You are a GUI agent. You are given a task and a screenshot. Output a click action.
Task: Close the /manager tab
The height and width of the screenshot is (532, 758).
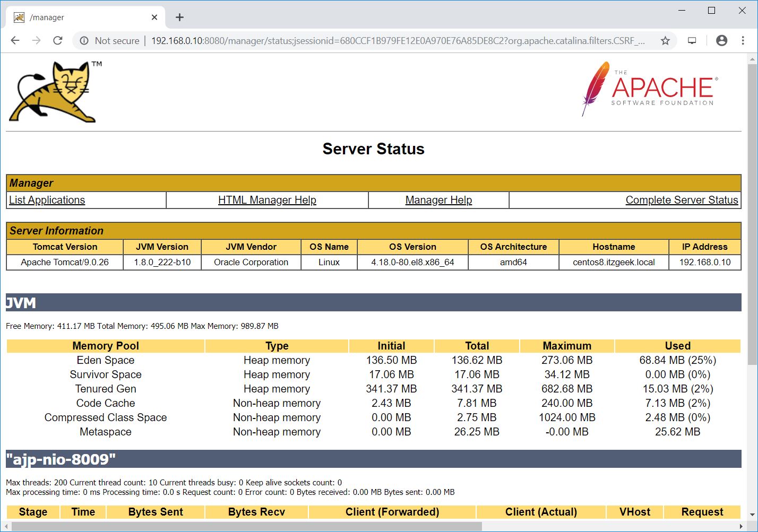pos(154,18)
